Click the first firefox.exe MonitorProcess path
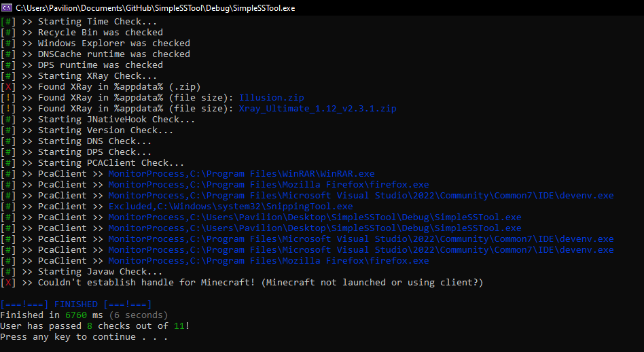644x352 pixels. pyautogui.click(x=268, y=185)
